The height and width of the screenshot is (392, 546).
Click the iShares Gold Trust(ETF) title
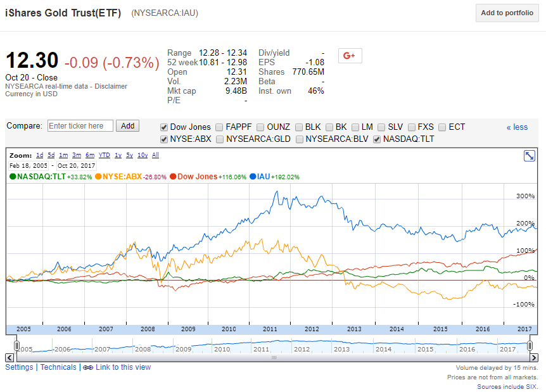[x=63, y=13]
